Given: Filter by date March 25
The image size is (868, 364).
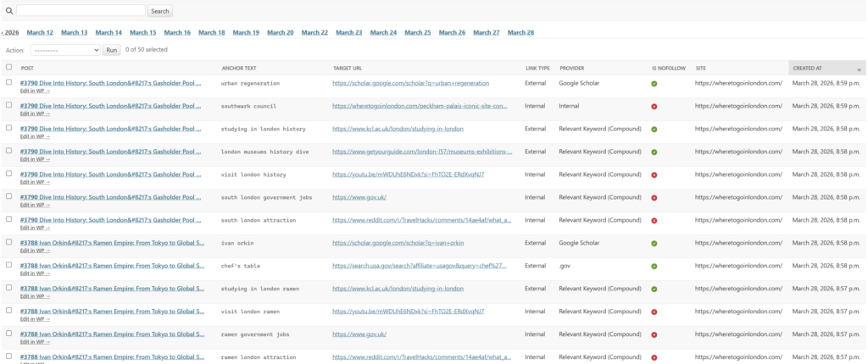Looking at the screenshot, I should (417, 33).
